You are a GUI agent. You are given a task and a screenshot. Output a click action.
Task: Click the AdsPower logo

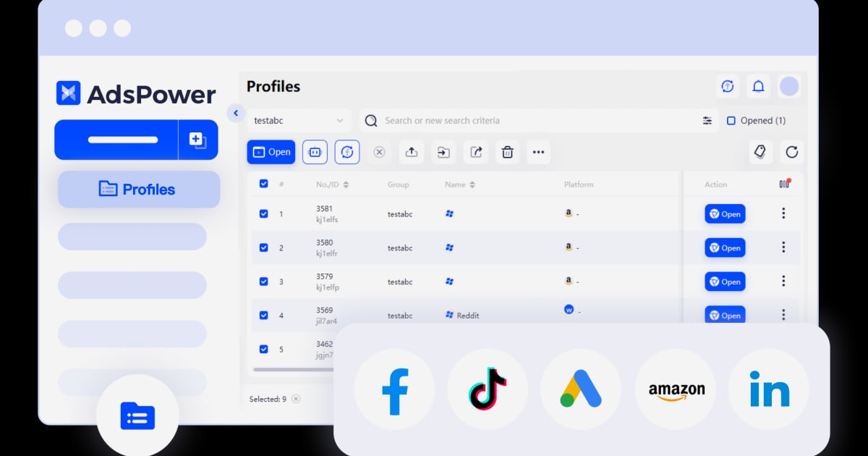tap(136, 93)
